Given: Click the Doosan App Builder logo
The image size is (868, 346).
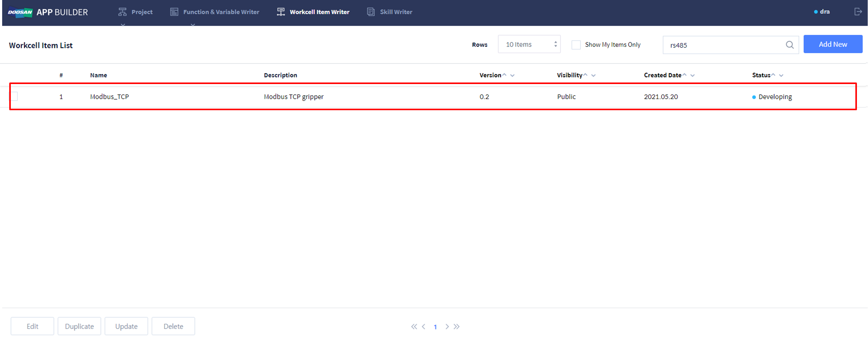Looking at the screenshot, I should point(48,12).
